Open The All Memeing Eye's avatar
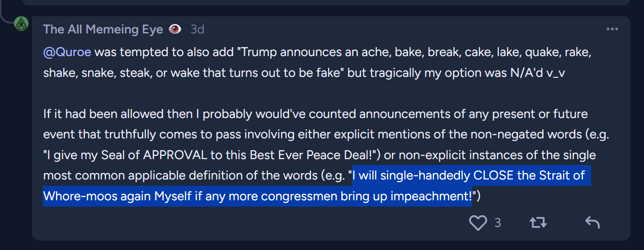Screen dimensions: 644x250 [x=21, y=24]
